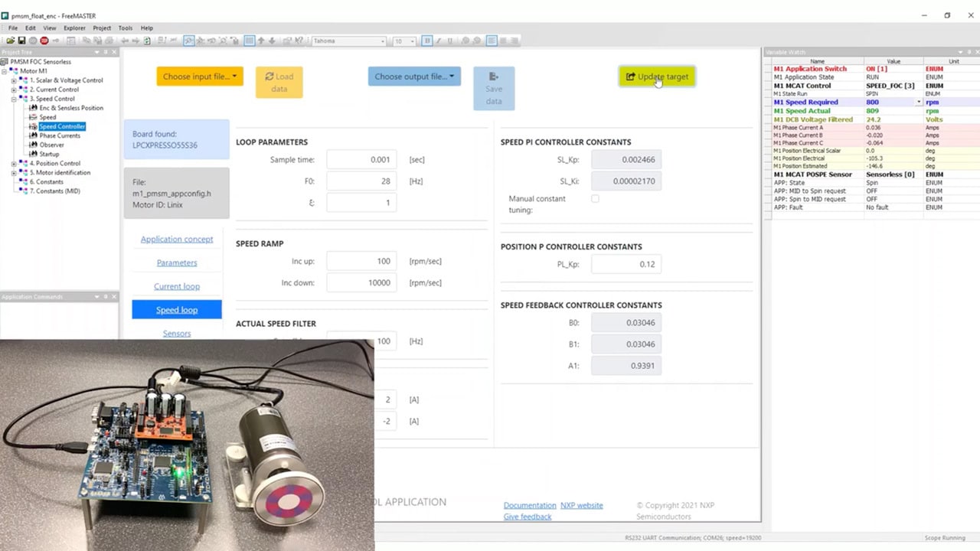Click the red Stop communication toolbar icon
The width and height of the screenshot is (980, 551).
pos(44,41)
